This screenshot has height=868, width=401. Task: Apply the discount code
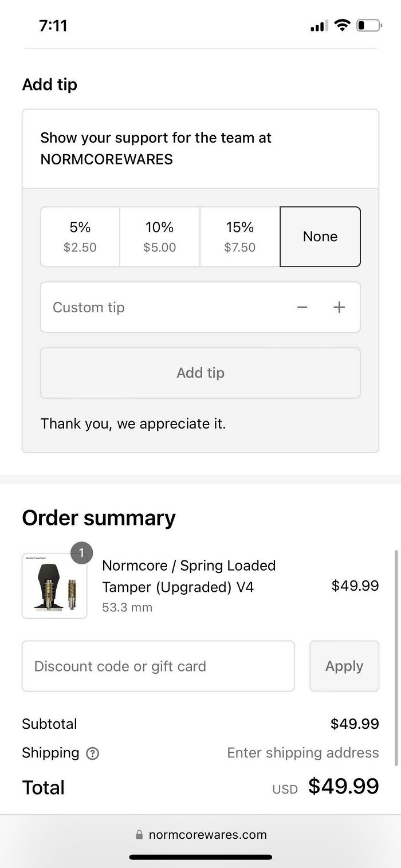[344, 666]
